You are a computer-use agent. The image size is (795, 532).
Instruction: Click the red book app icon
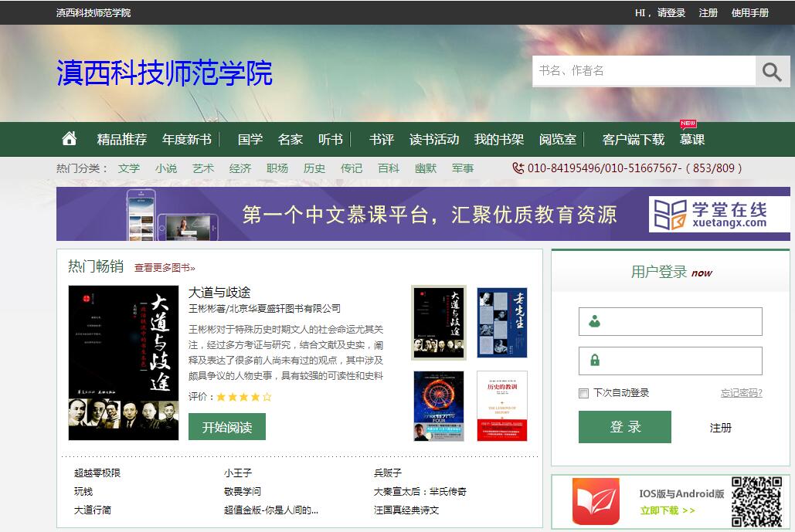[x=596, y=501]
